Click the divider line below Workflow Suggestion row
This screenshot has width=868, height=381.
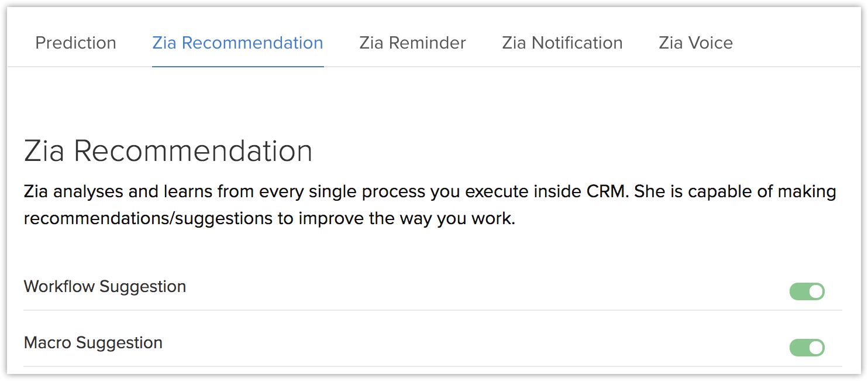pos(433,310)
